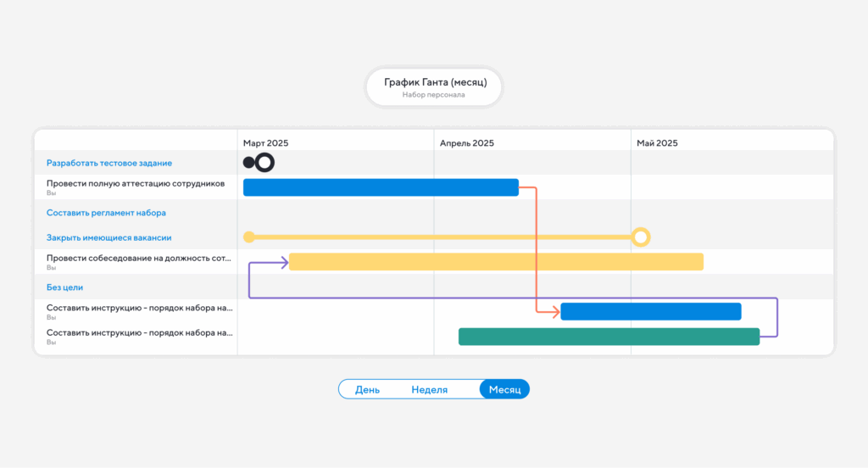Select the yellow interview task bar
868x468 pixels.
[496, 262]
